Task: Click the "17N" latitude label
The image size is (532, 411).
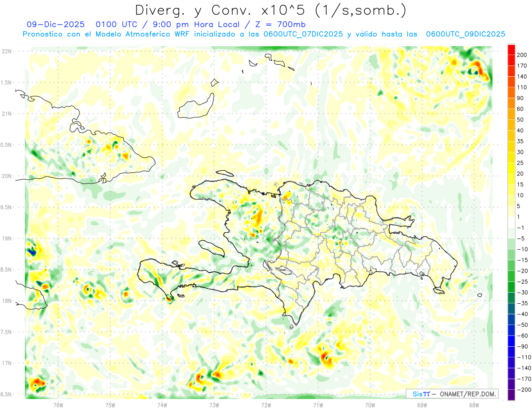Action: [7, 363]
